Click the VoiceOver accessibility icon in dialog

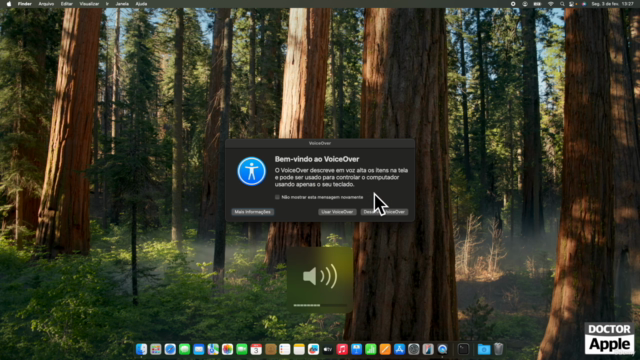[251, 171]
